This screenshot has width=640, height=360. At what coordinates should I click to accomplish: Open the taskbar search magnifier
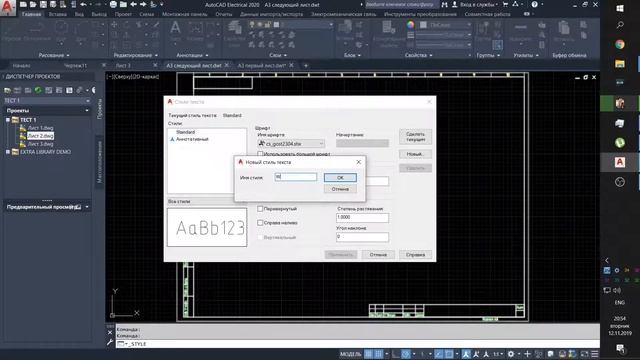coord(620,25)
